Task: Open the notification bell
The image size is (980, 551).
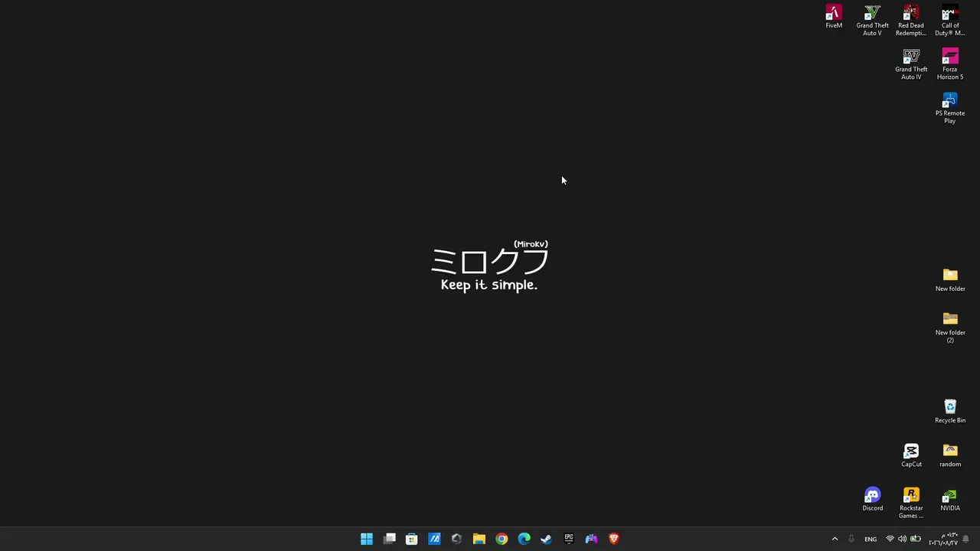Action: [x=966, y=539]
